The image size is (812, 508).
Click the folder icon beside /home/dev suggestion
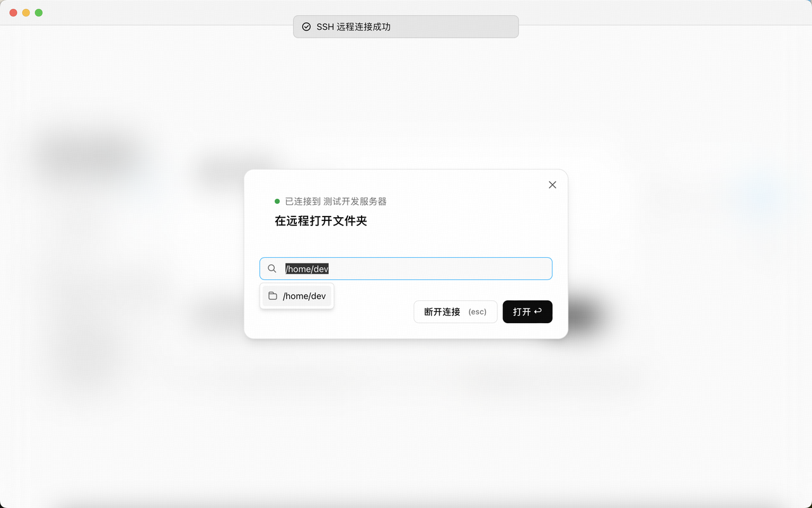273,296
